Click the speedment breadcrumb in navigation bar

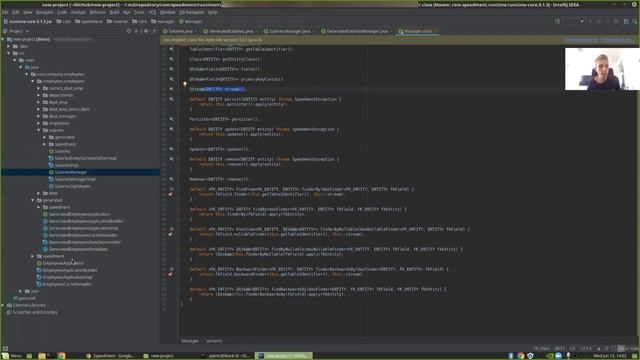[89, 21]
